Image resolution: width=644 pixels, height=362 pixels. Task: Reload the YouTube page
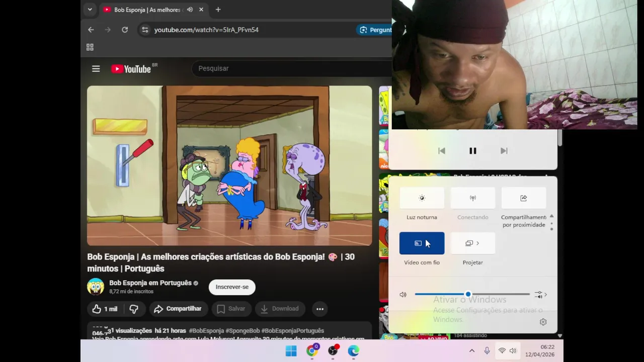[125, 30]
